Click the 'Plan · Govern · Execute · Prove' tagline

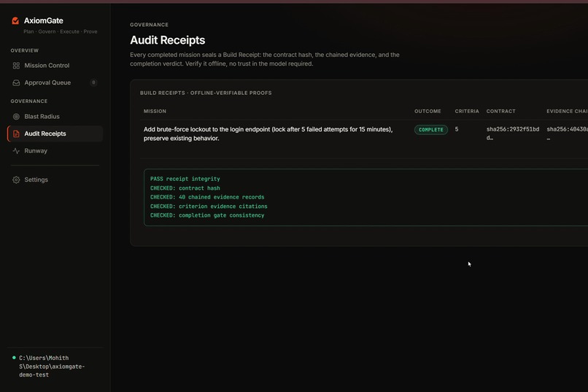61,32
